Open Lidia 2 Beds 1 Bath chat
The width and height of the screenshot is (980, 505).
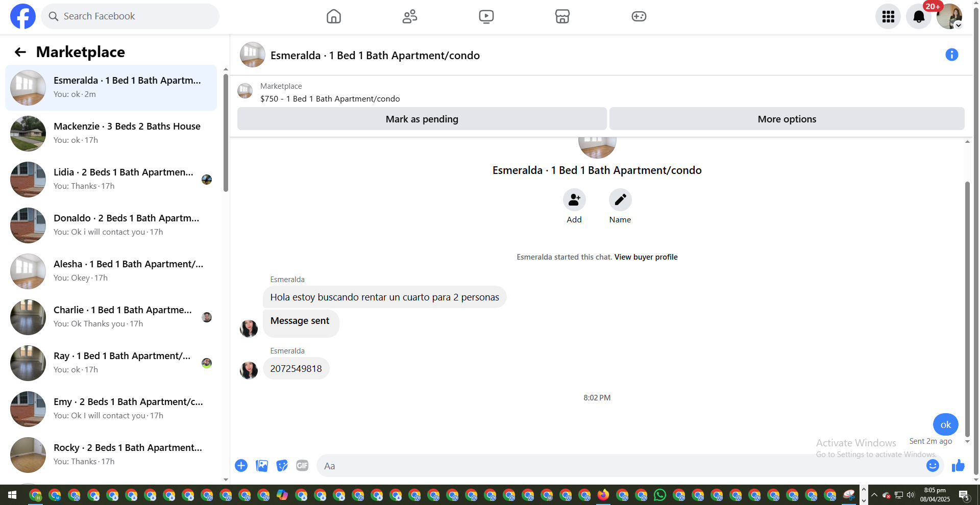point(111,180)
